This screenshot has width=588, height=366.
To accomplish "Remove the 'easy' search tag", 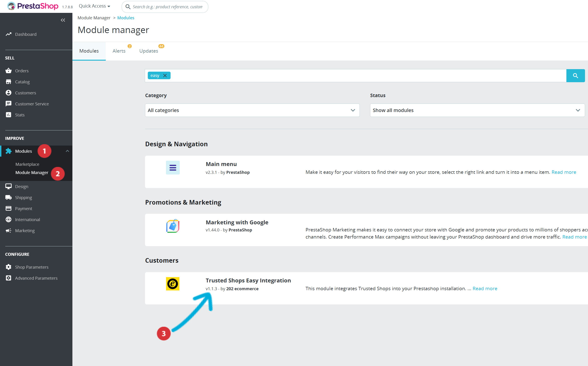I will (165, 76).
